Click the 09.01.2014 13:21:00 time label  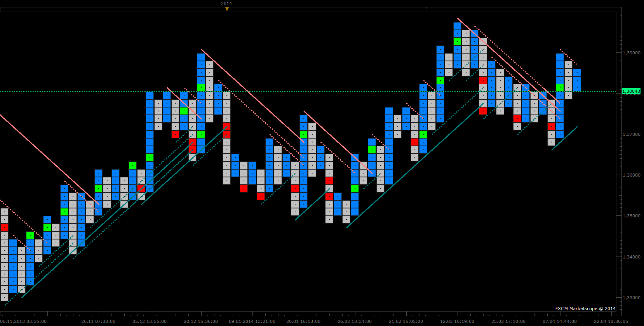point(252,321)
